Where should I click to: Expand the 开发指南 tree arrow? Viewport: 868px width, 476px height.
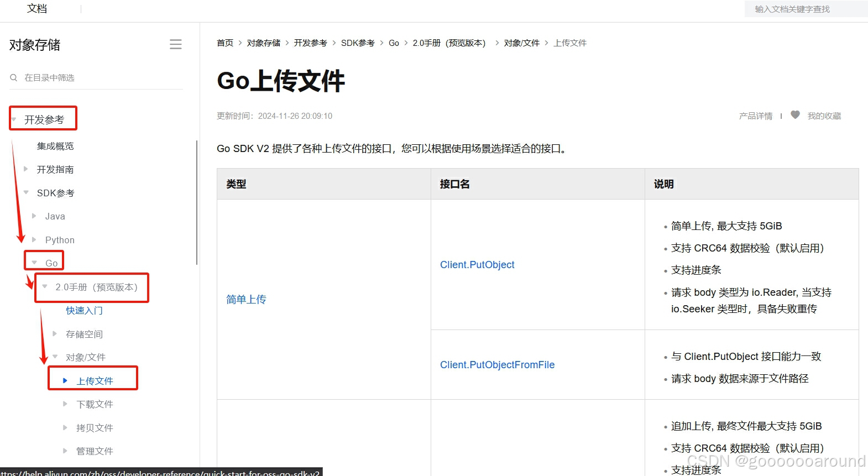coord(26,169)
